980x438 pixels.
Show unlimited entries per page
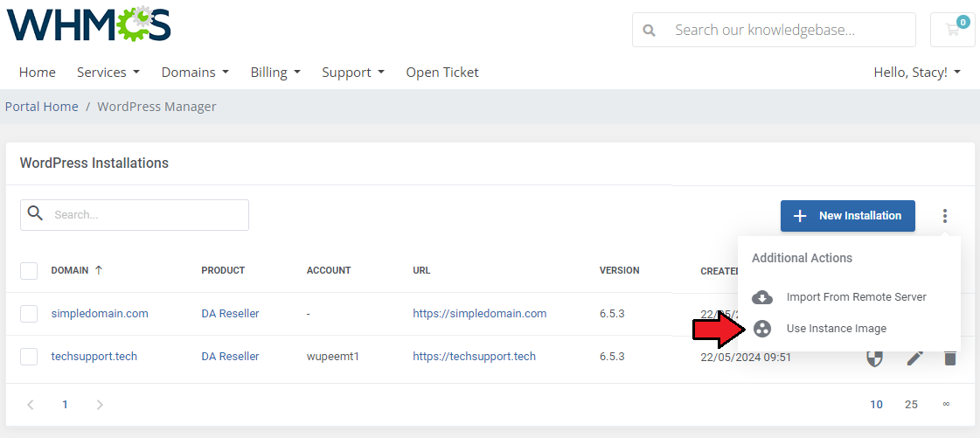[x=946, y=404]
